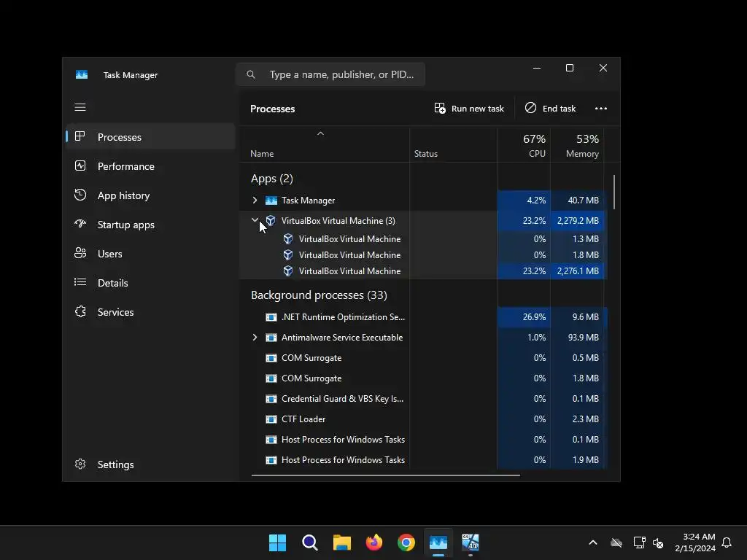
Task: Launch Firefox from the taskbar
Action: [x=374, y=542]
